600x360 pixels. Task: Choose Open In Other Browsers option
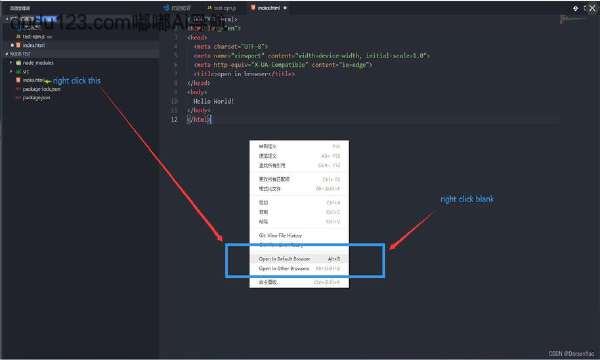[x=299, y=269]
